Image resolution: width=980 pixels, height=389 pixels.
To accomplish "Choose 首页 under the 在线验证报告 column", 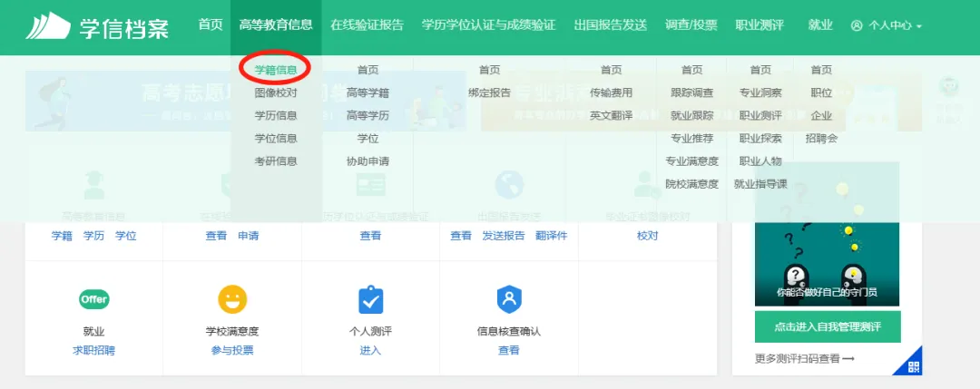I will (x=367, y=70).
